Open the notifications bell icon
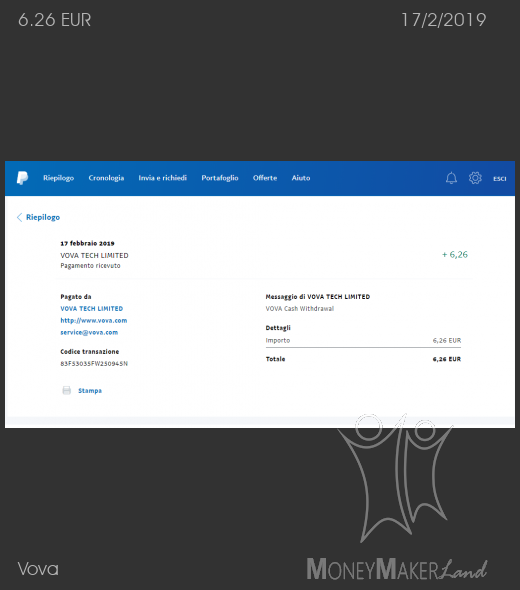 [451, 178]
